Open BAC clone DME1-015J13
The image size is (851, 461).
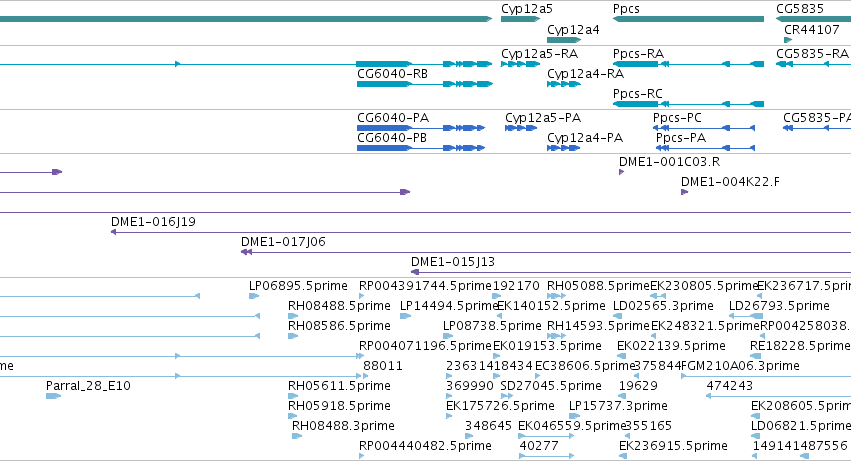453,262
